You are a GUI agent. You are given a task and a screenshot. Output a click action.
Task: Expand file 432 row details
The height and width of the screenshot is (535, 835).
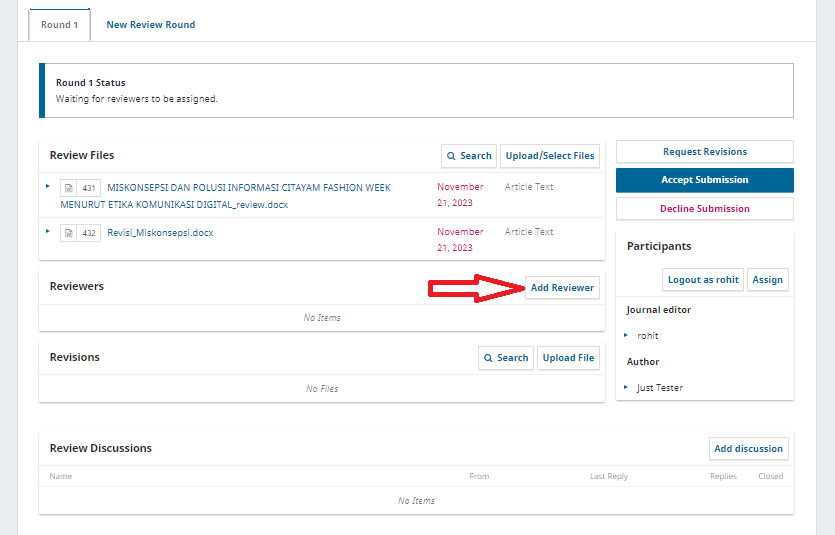click(x=48, y=231)
